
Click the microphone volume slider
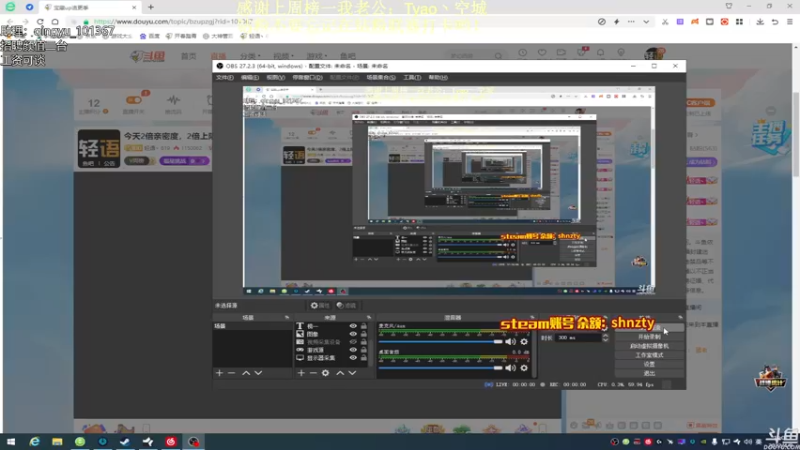click(x=440, y=342)
